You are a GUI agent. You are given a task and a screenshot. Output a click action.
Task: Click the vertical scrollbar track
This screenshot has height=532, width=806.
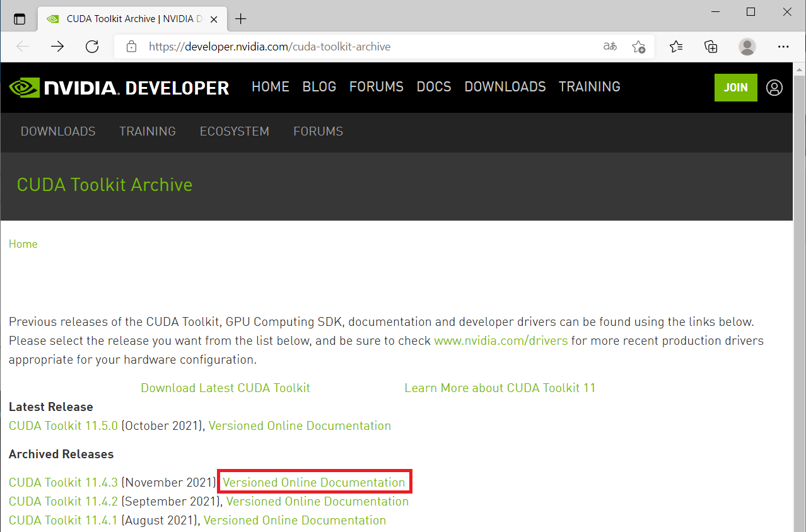tap(799, 303)
